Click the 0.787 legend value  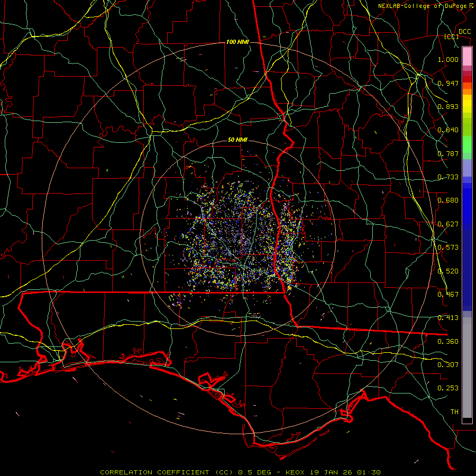pos(448,153)
